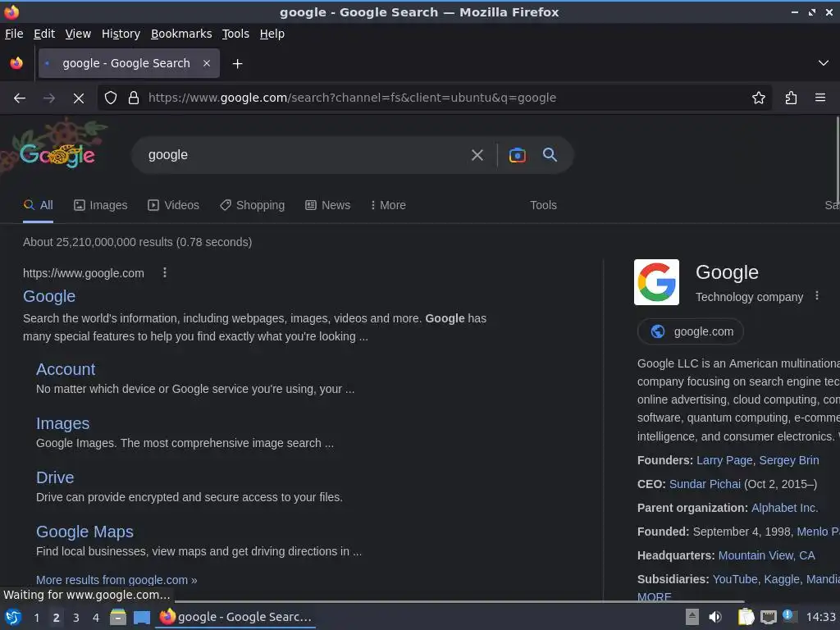Switch to the Videos results tab
The width and height of the screenshot is (840, 630).
click(x=174, y=205)
